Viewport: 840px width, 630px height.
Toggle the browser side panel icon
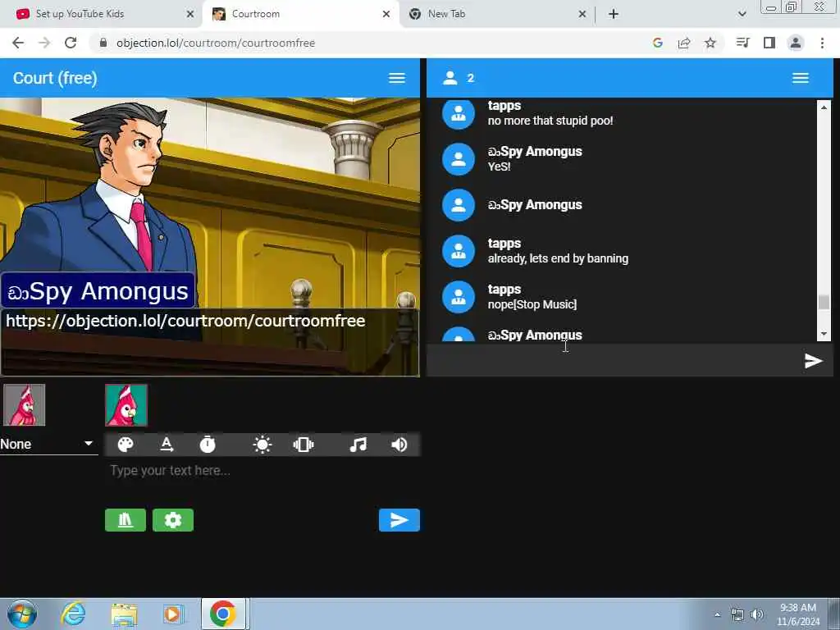[769, 43]
